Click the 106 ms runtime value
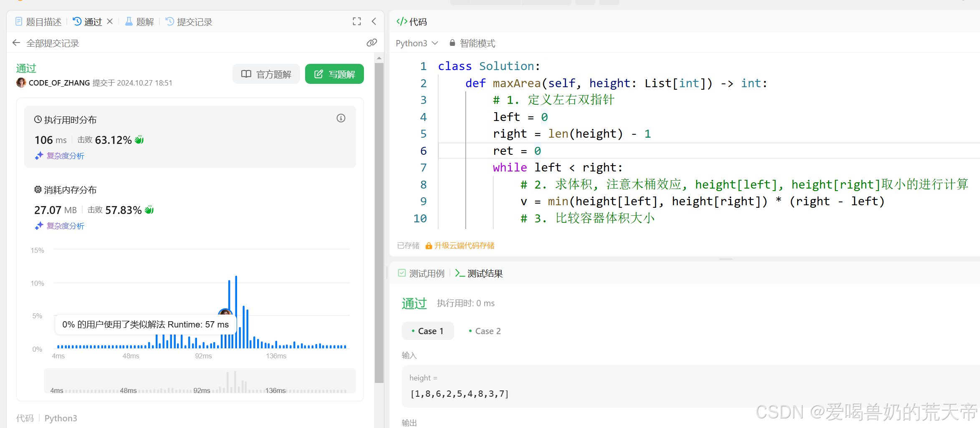980x428 pixels. [51, 140]
